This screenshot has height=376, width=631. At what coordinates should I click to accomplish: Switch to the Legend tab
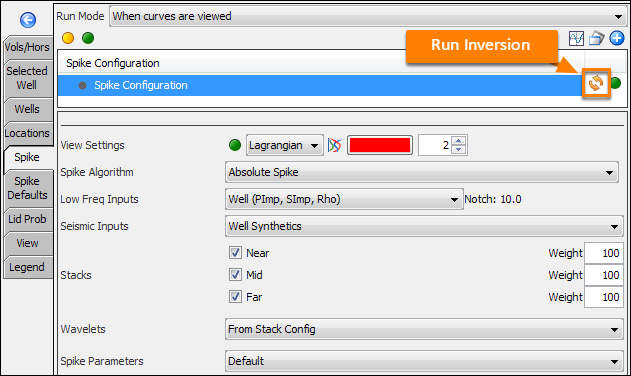(x=28, y=267)
